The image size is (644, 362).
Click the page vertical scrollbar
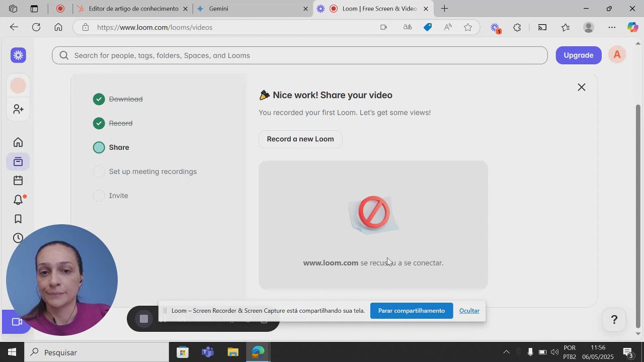tap(638, 216)
